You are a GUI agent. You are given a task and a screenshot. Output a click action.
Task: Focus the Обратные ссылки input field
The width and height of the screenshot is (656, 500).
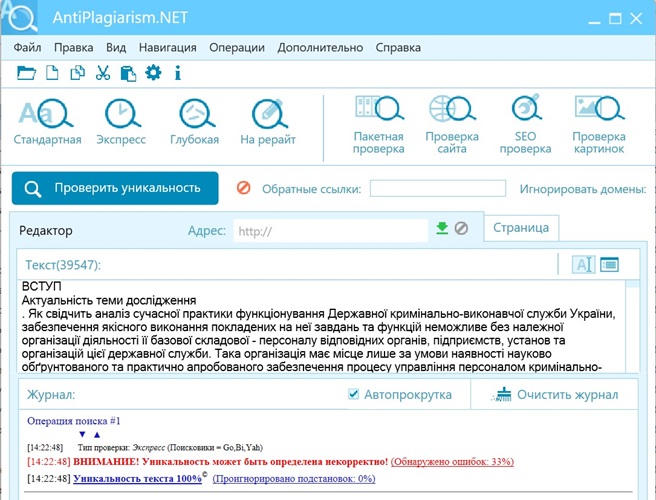[438, 188]
